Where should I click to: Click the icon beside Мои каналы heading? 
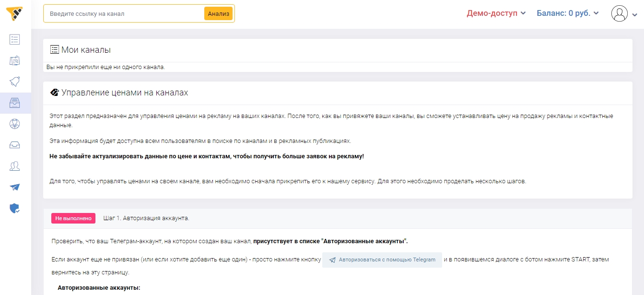[x=54, y=49]
